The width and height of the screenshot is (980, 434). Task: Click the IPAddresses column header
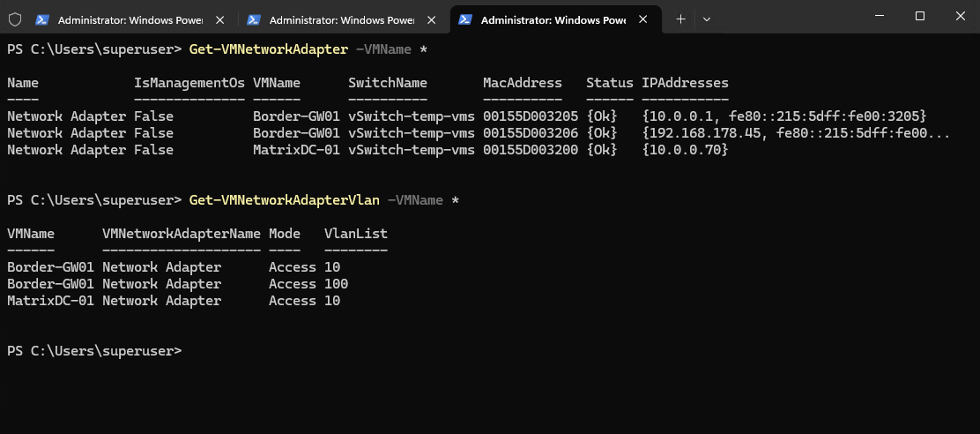(x=685, y=83)
